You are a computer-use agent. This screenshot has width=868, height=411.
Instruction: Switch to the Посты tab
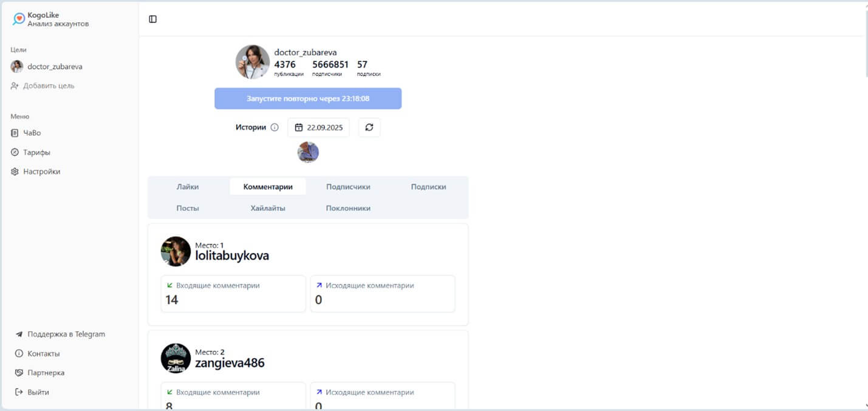[x=188, y=208]
